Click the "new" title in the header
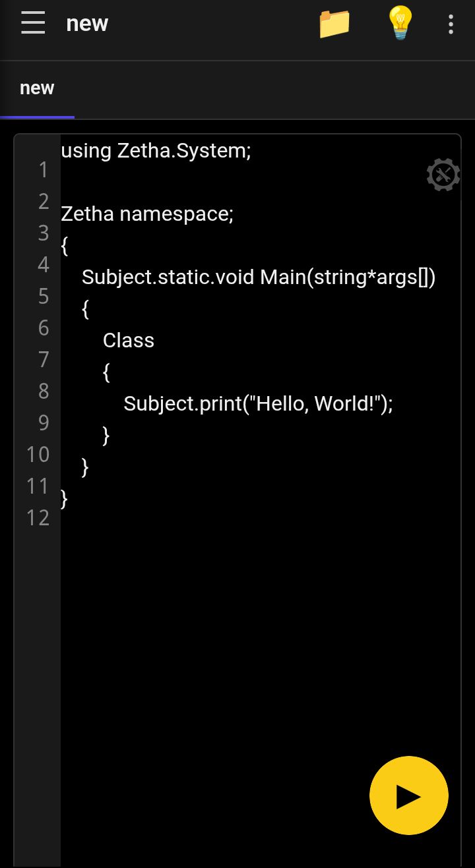This screenshot has height=868, width=475. coord(87,24)
